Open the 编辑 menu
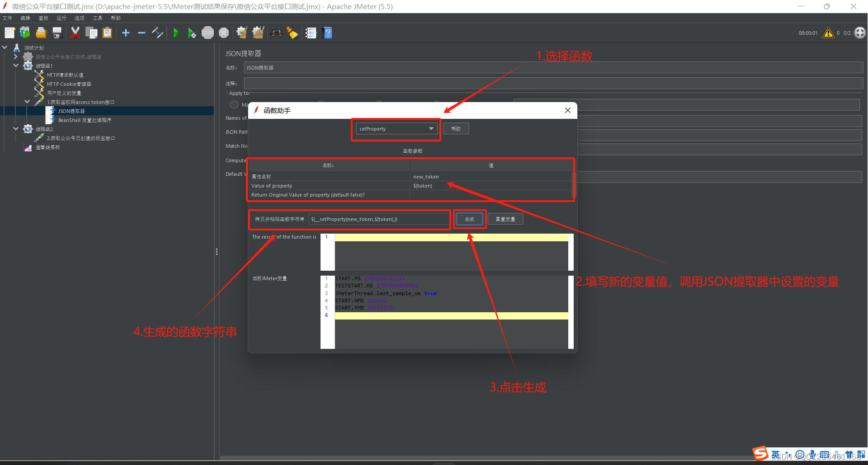 click(x=25, y=18)
